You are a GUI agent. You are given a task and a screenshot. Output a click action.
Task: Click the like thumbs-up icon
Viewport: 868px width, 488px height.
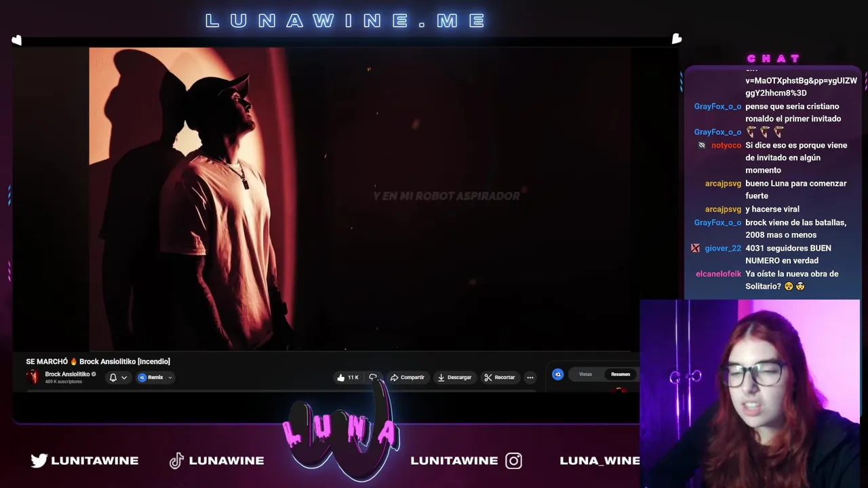pos(340,378)
